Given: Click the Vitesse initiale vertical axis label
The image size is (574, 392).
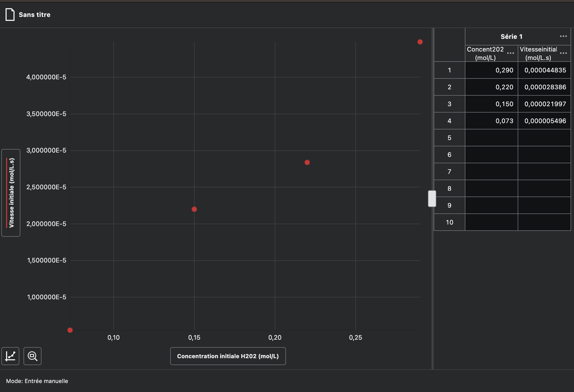Looking at the screenshot, I should tap(11, 193).
